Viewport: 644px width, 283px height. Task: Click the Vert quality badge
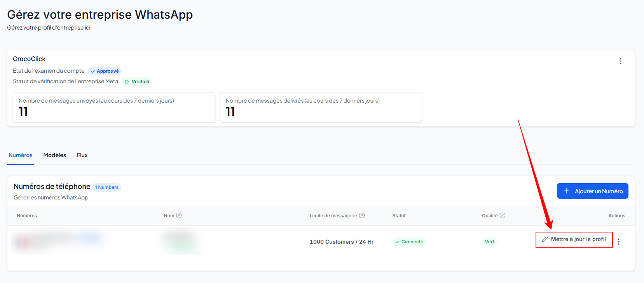pyautogui.click(x=490, y=242)
